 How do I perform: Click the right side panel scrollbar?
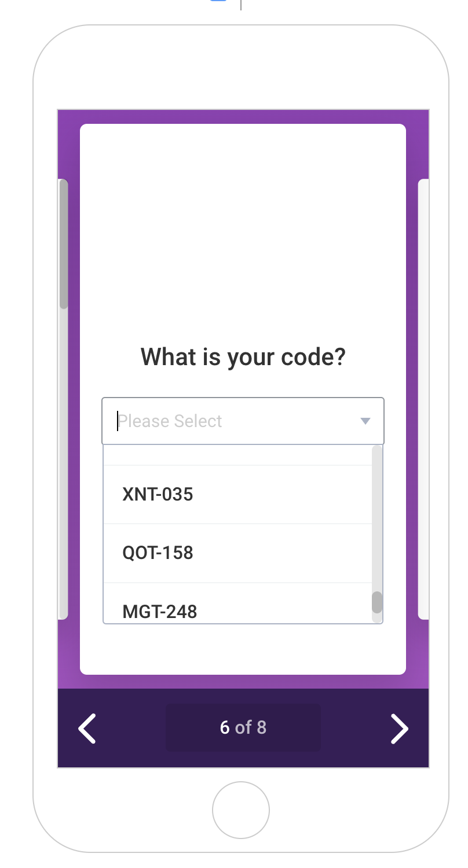point(423,399)
